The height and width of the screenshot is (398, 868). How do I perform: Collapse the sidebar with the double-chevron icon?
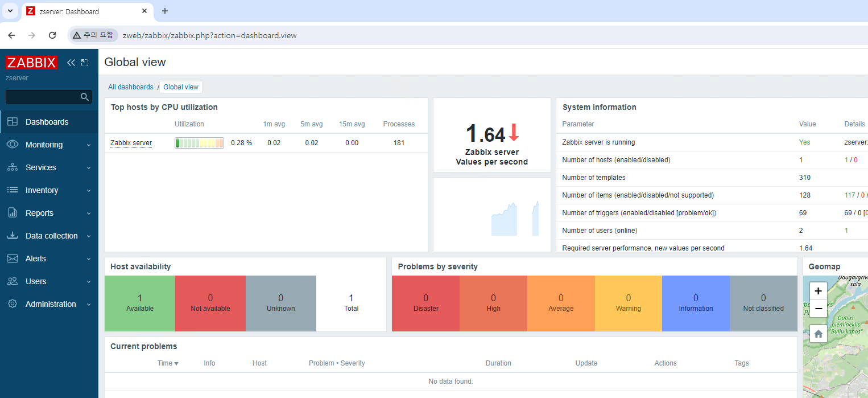coord(71,63)
